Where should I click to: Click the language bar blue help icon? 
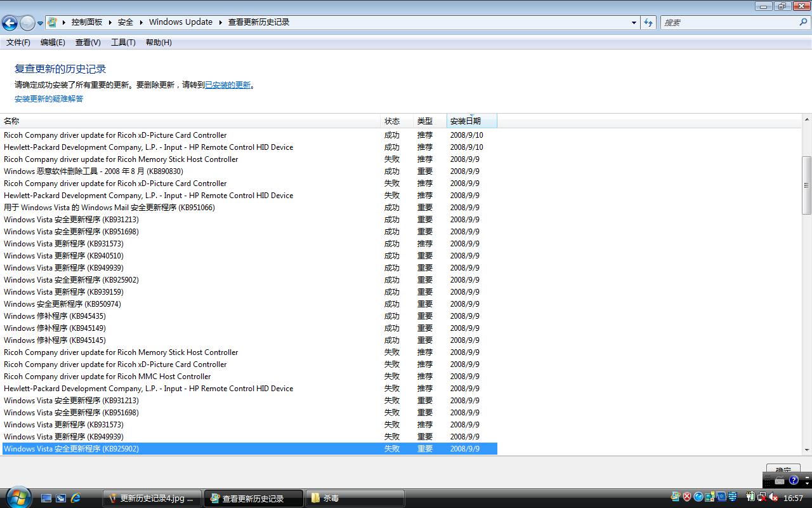tap(794, 481)
